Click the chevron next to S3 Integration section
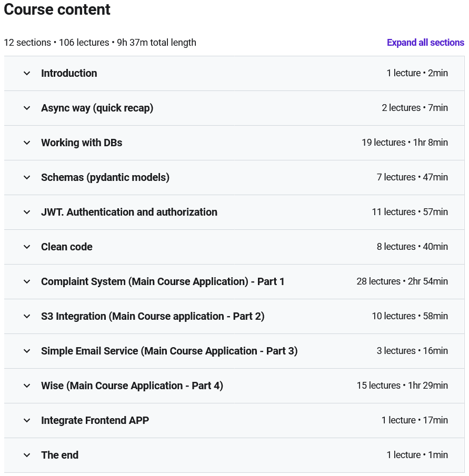 27,317
